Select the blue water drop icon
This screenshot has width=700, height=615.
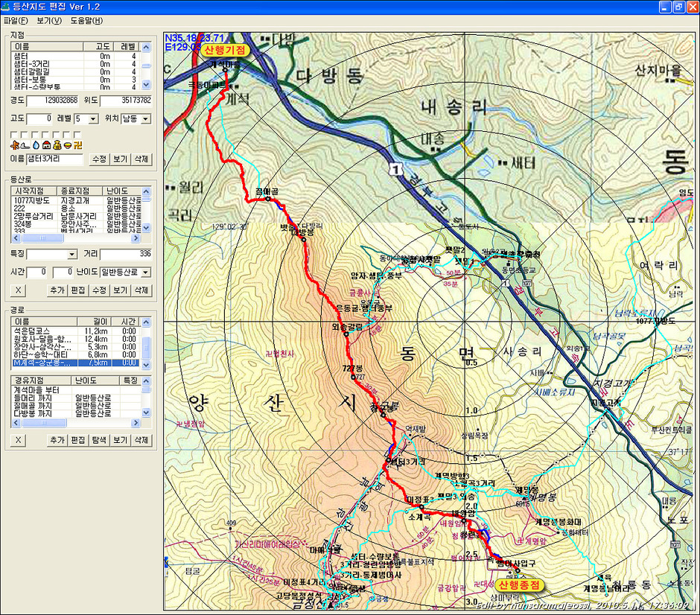pos(36,145)
